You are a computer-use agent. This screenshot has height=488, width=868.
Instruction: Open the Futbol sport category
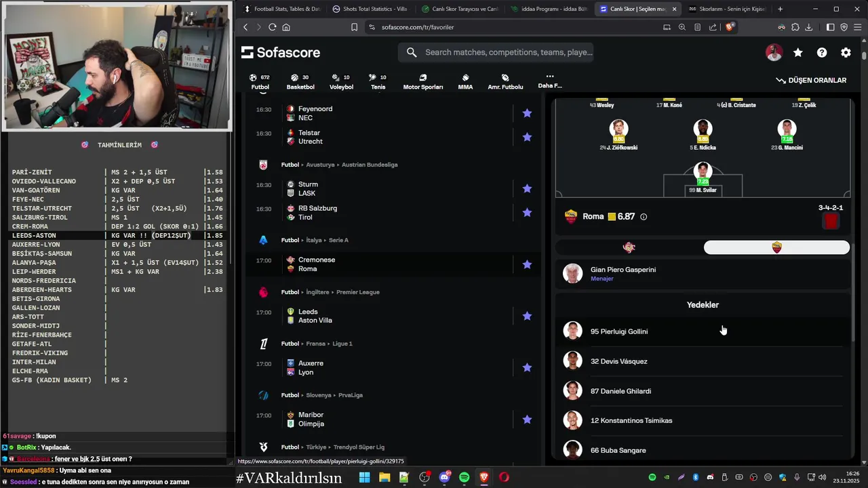[x=260, y=81]
